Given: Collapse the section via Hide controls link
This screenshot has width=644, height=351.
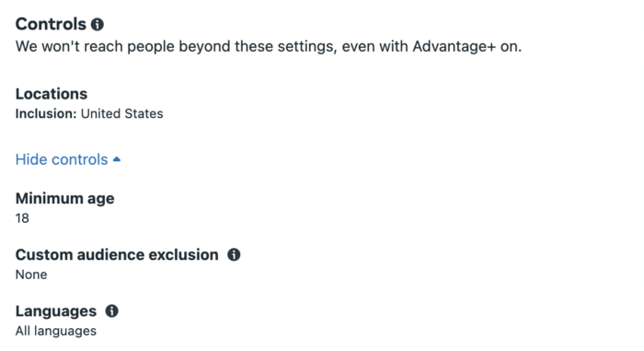Looking at the screenshot, I should (62, 159).
